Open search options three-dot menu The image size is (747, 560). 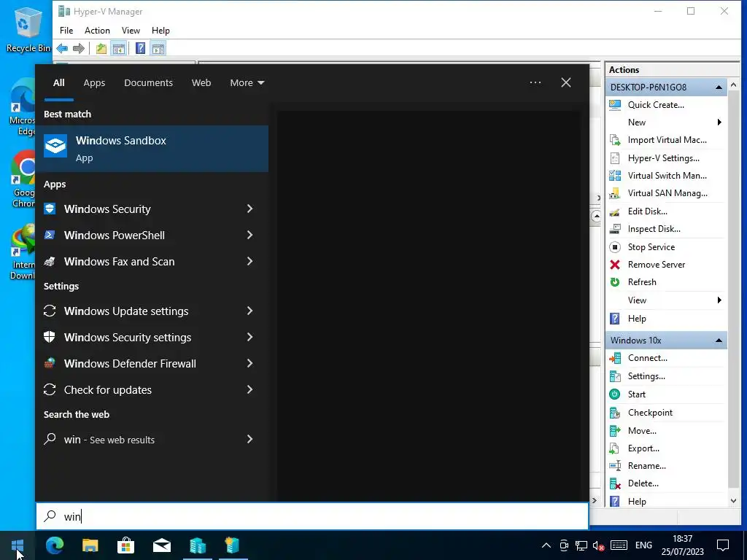[535, 83]
